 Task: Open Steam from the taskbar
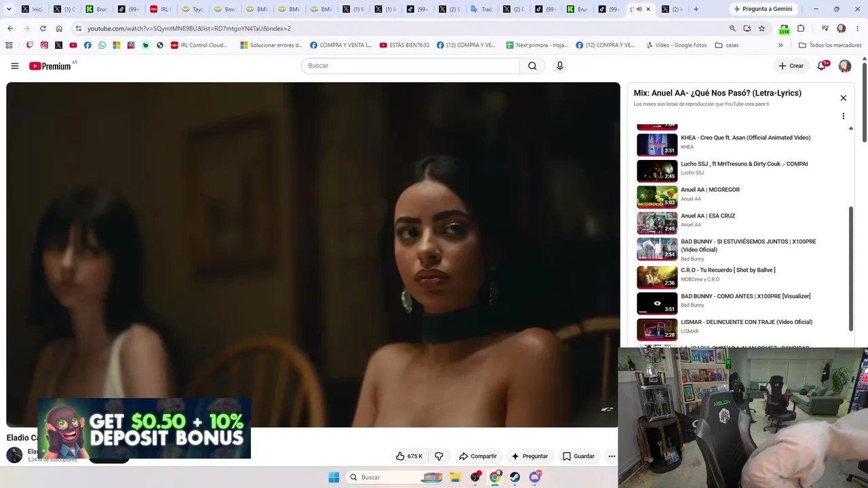pyautogui.click(x=515, y=477)
